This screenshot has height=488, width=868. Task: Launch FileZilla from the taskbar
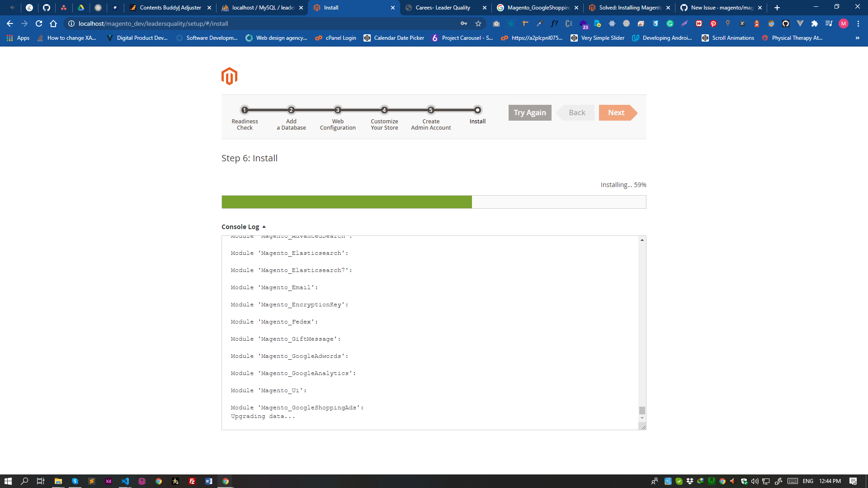(192, 481)
